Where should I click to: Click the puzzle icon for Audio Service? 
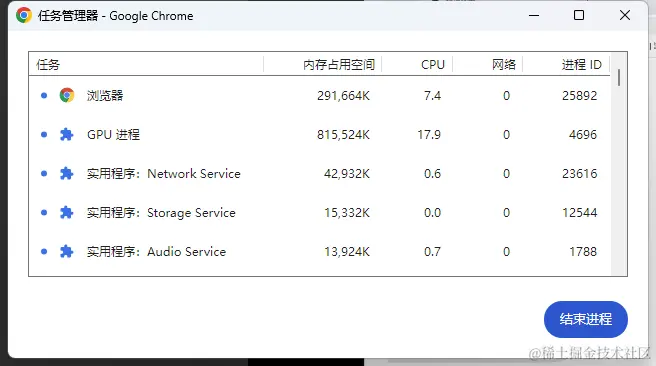click(67, 251)
